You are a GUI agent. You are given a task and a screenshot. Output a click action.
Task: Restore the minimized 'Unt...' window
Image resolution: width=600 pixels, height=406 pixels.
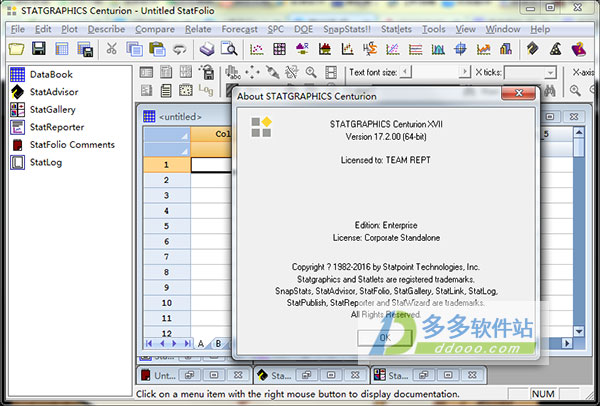click(x=189, y=375)
